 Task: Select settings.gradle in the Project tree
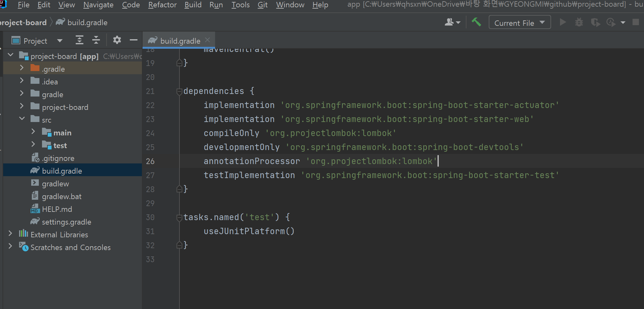pyautogui.click(x=66, y=221)
